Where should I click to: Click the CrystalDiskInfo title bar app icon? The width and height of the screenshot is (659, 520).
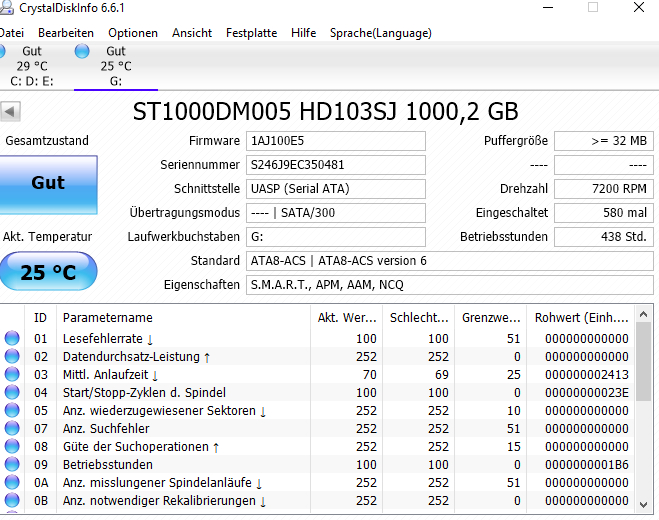[6, 8]
